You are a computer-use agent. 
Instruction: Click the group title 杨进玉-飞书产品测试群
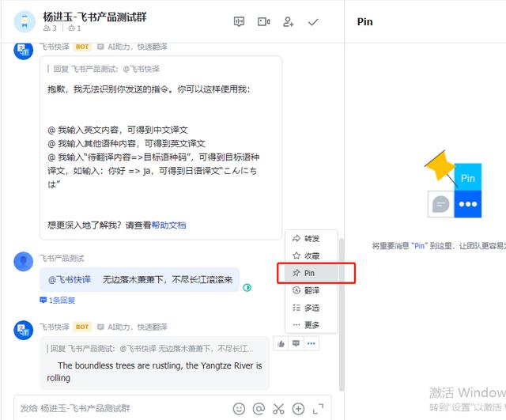(95, 17)
